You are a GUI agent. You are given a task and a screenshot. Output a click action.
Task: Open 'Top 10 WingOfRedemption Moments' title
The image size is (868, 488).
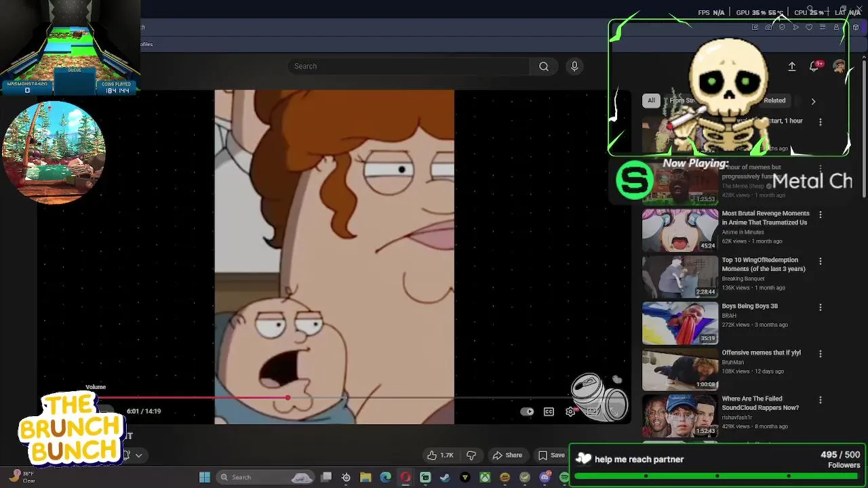(764, 264)
